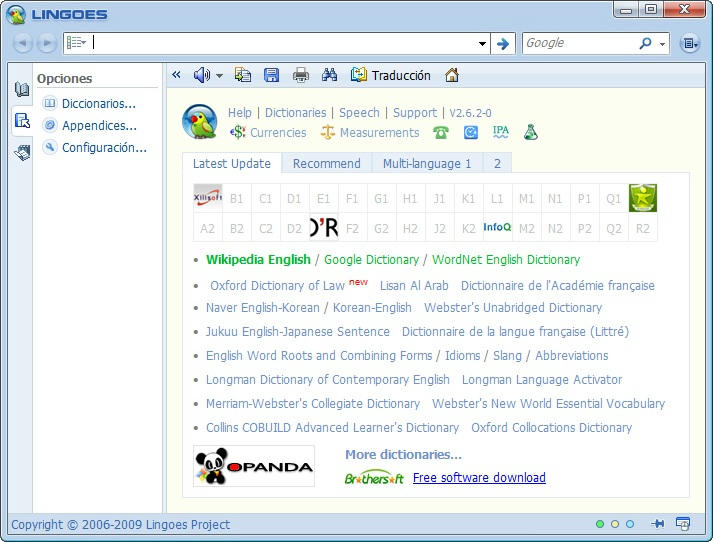Screen dimensions: 713x542
Task: Open Google Dictionary link
Action: coord(371,260)
